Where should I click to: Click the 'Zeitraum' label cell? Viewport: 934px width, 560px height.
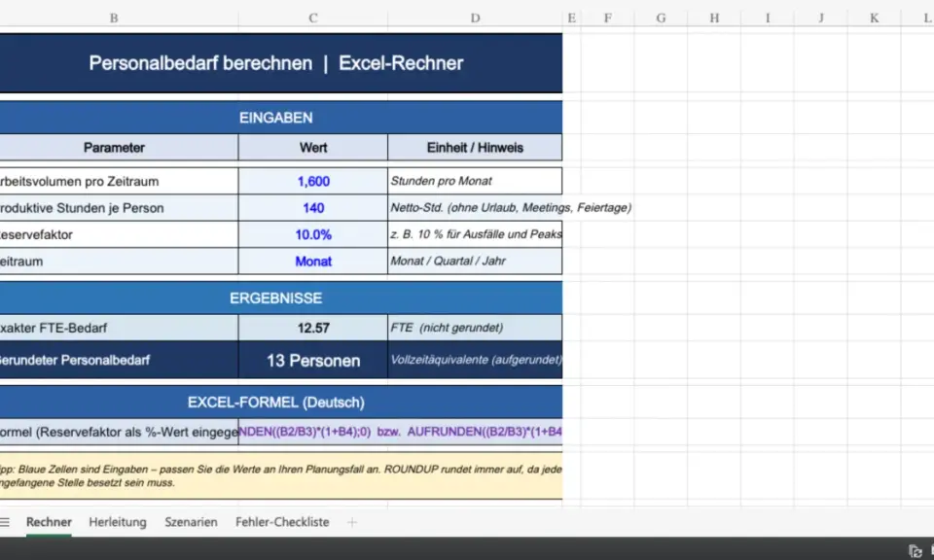[x=119, y=262]
